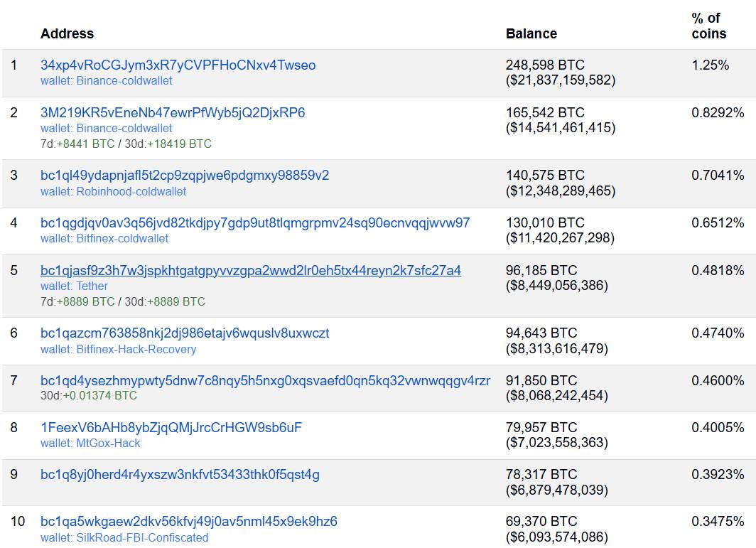Open address bc1qazcm763858nkj2dj986etajv6wquslv8uxwczt

[x=185, y=333]
